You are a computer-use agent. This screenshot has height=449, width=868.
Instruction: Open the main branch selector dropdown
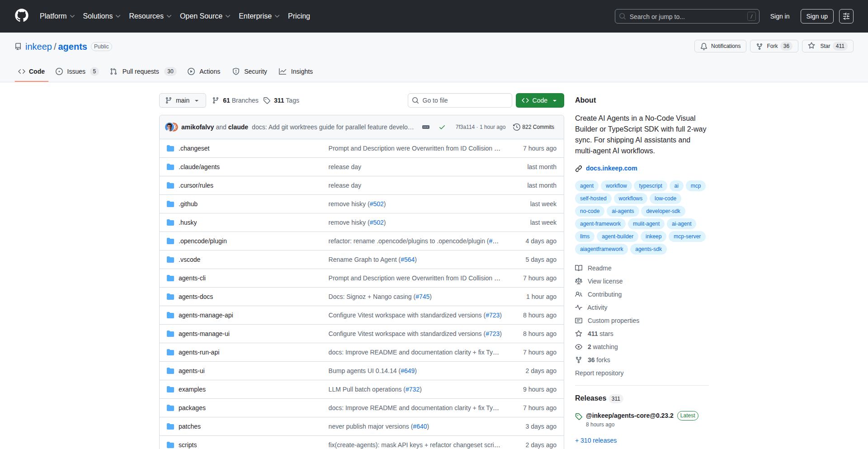click(182, 100)
